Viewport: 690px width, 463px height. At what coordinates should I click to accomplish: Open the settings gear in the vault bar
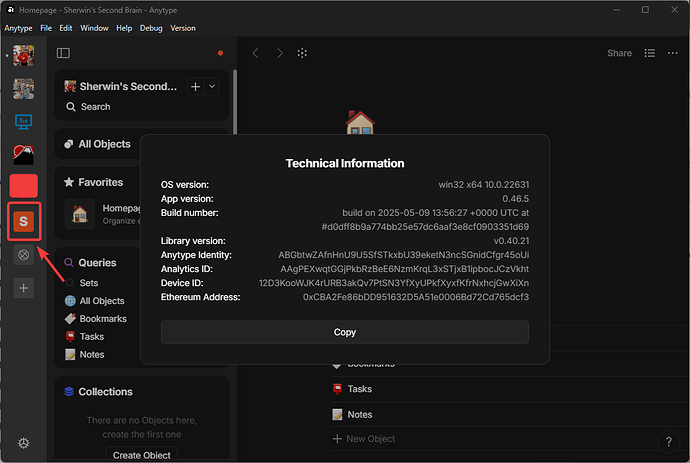24,443
